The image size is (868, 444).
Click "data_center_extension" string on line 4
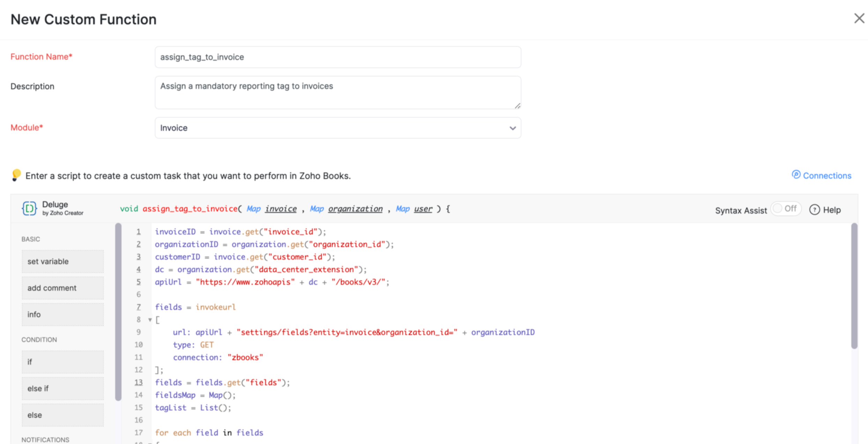[306, 269]
